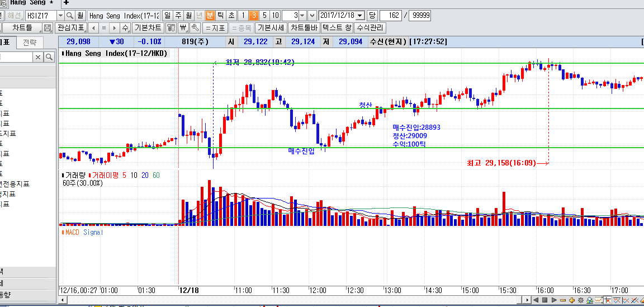Click the 기본시세 button
644x307 pixels.
(270, 28)
